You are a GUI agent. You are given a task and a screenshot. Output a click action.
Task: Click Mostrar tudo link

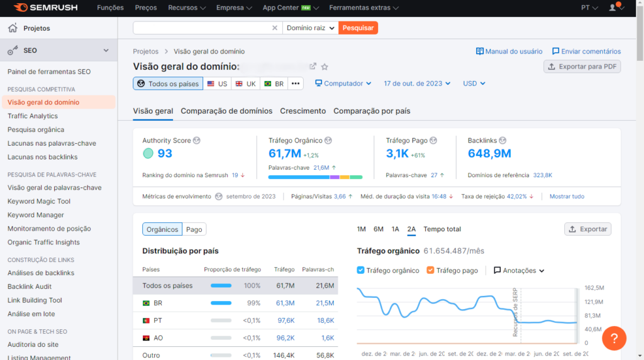coord(567,196)
